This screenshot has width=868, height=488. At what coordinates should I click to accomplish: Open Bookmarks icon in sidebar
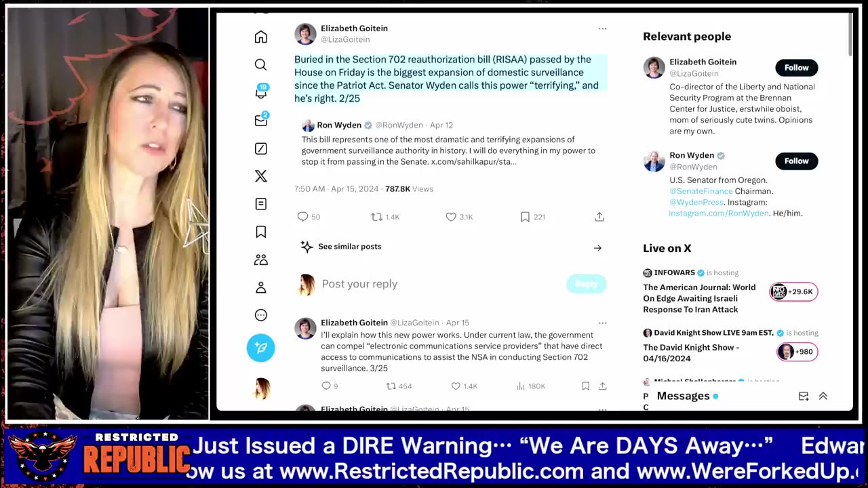[x=260, y=232]
